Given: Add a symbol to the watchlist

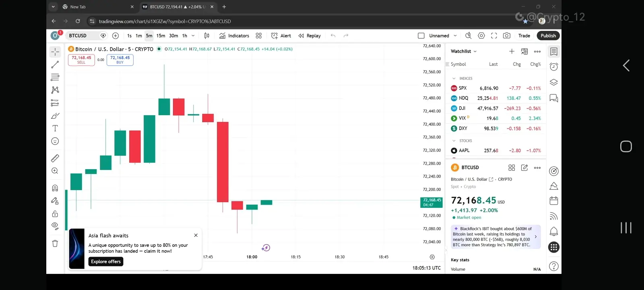Looking at the screenshot, I should pyautogui.click(x=512, y=52).
